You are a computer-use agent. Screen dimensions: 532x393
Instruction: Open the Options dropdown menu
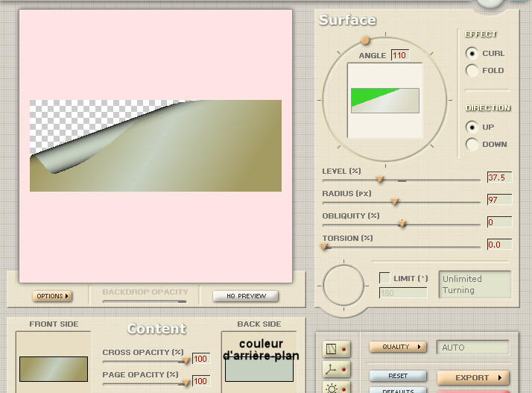[51, 296]
